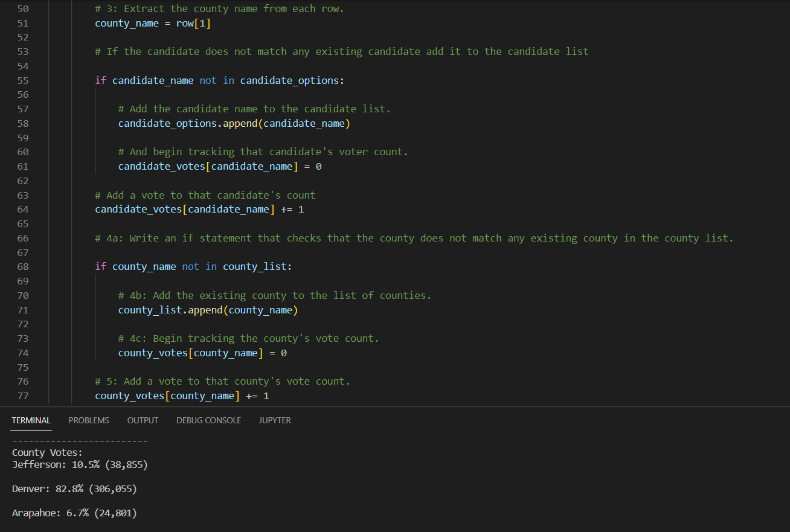Image resolution: width=790 pixels, height=532 pixels.
Task: Click line number 55
Action: coord(23,80)
